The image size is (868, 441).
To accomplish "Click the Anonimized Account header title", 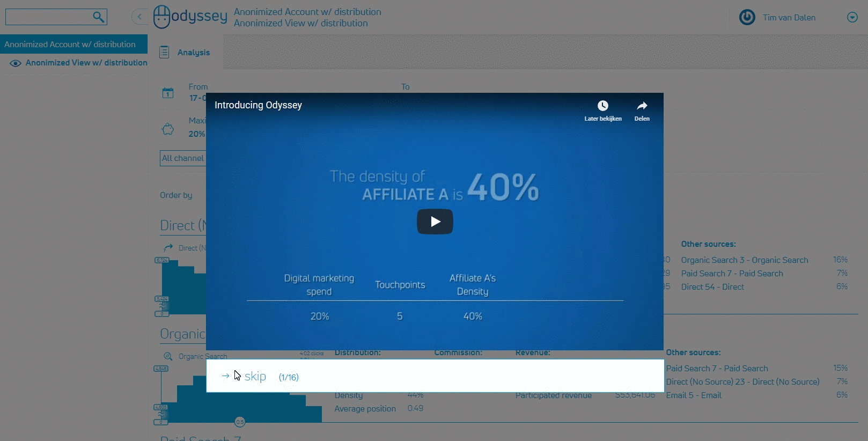I will click(307, 12).
